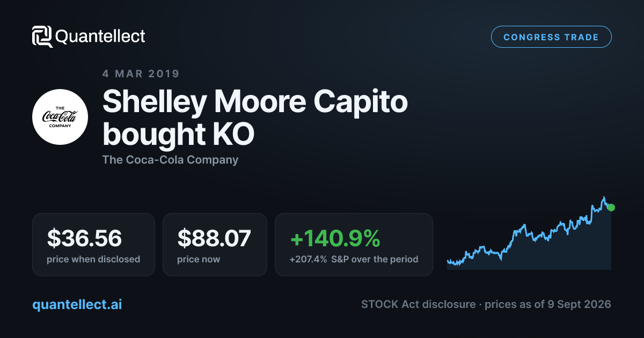Viewport: 644px width, 338px height.
Task: Click the 'price now' label
Action: coord(199,259)
